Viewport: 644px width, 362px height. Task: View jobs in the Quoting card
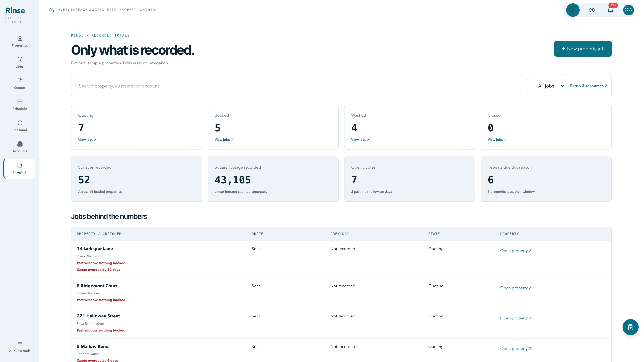tap(87, 140)
